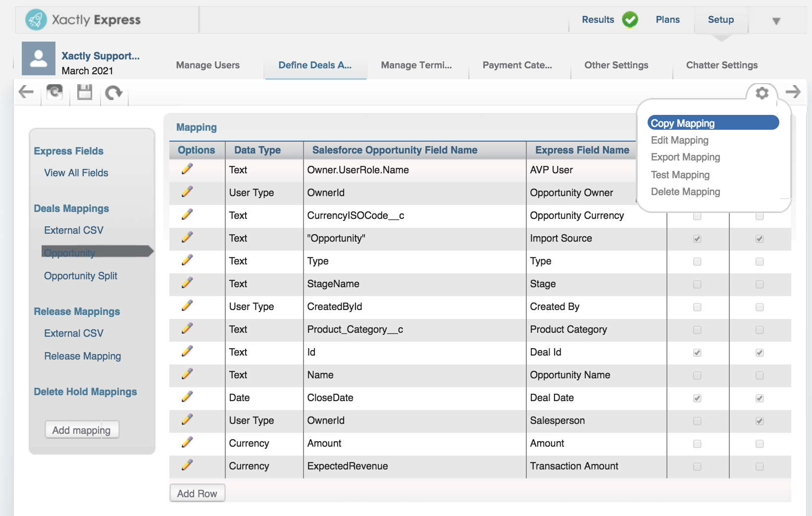812x516 pixels.
Task: Click the pencil for Transaction Amount row
Action: [187, 465]
